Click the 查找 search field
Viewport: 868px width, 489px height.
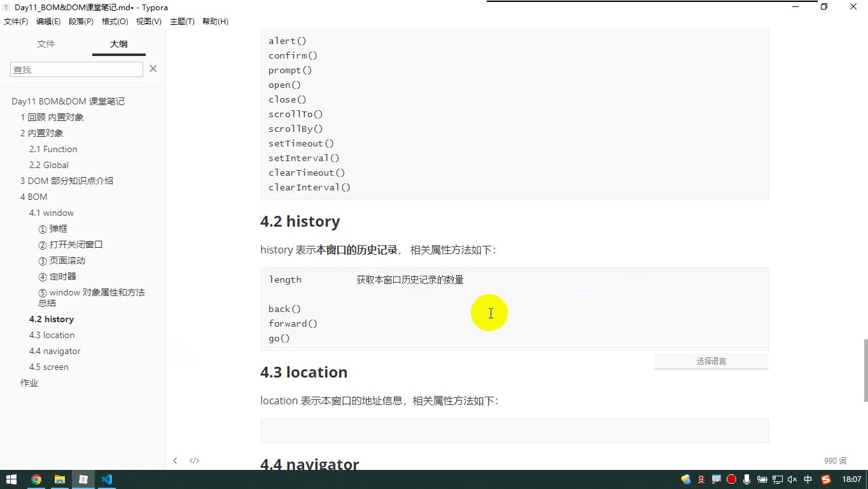pyautogui.click(x=76, y=69)
